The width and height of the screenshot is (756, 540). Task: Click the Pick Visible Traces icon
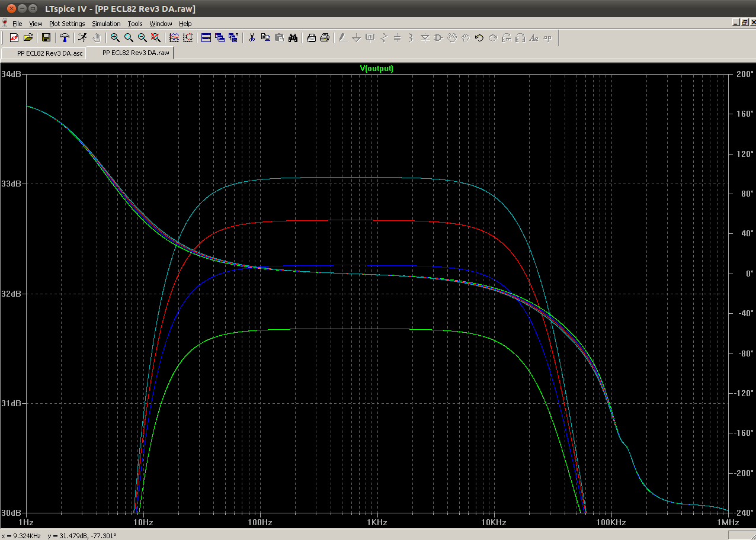coord(174,38)
